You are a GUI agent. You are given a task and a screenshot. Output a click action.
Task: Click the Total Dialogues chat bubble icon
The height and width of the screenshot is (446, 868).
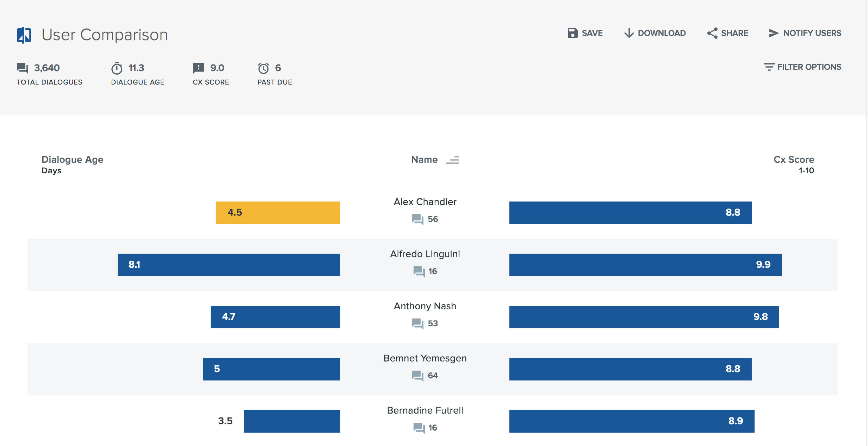[23, 68]
